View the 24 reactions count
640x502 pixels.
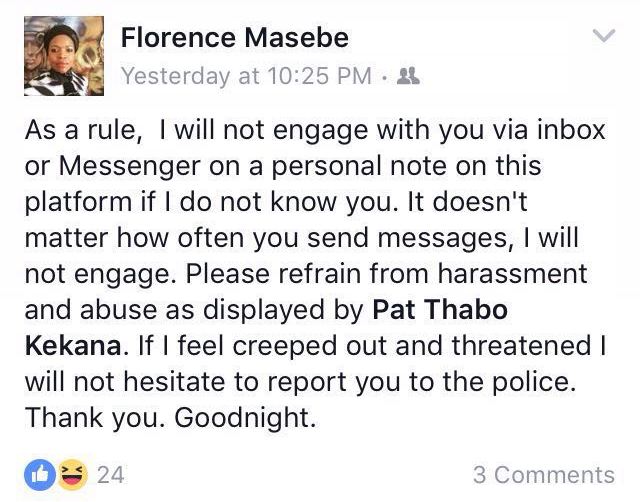pos(111,475)
